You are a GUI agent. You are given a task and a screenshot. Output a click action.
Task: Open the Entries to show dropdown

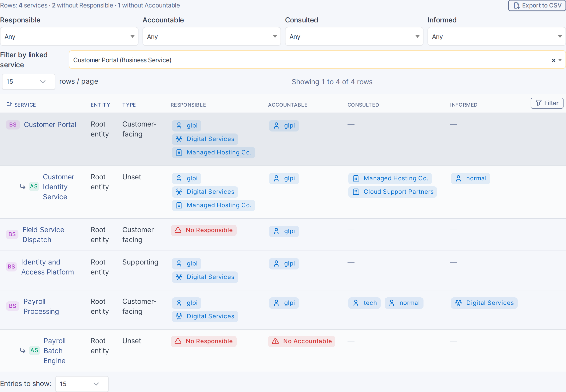coord(82,384)
